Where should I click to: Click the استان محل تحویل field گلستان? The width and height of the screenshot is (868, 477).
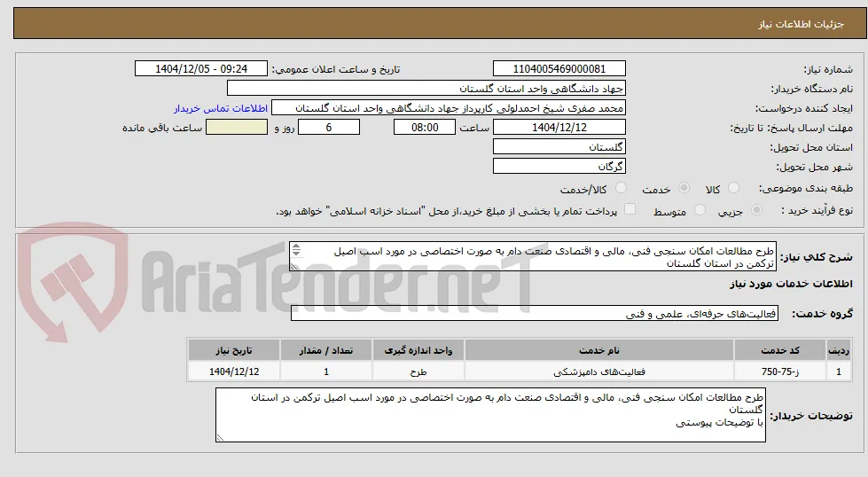tap(559, 146)
